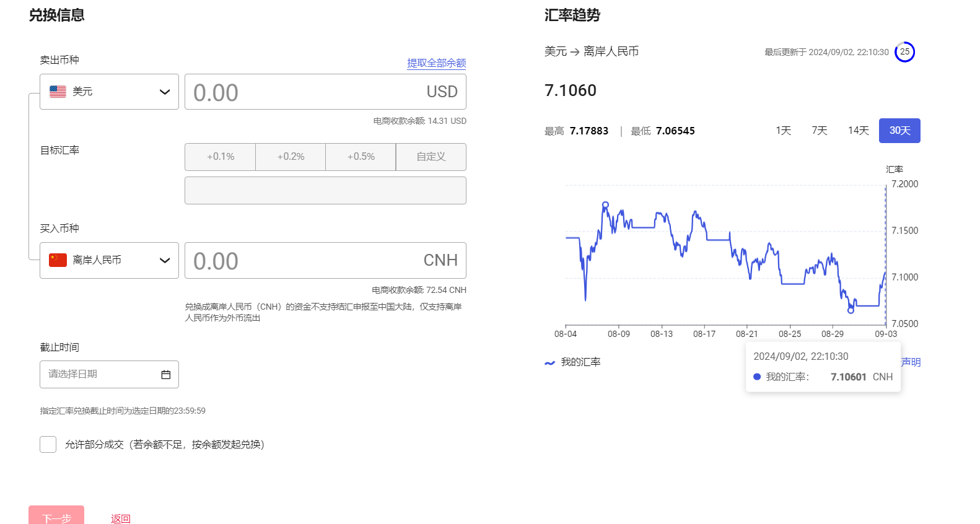Click the highest rate marker on chart
This screenshot has width=980, height=524.
605,204
